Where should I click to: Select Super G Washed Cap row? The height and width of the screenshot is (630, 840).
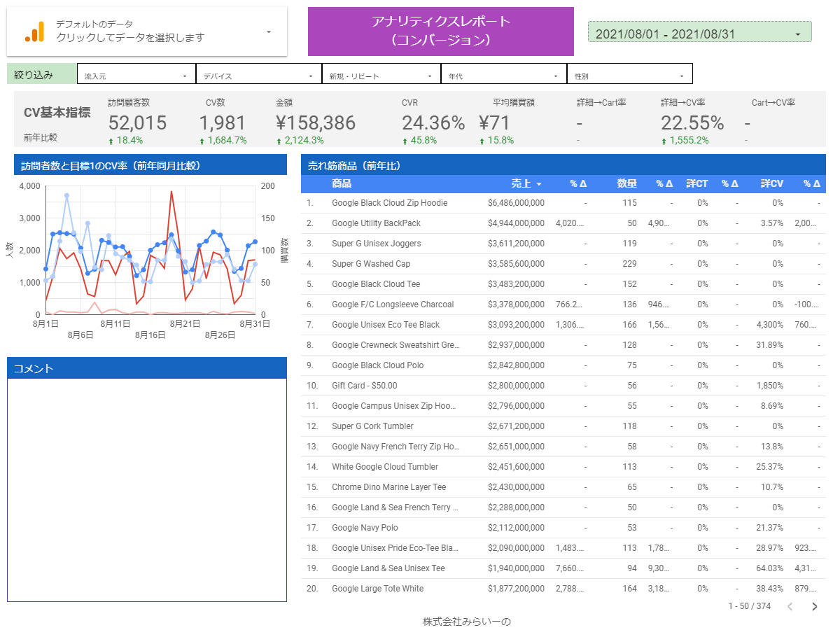(x=563, y=264)
